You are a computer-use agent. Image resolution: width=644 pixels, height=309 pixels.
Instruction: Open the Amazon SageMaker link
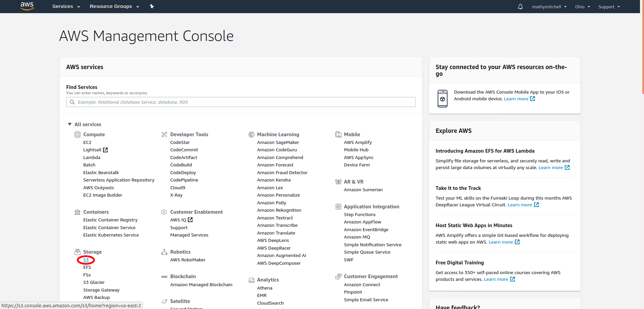click(278, 143)
